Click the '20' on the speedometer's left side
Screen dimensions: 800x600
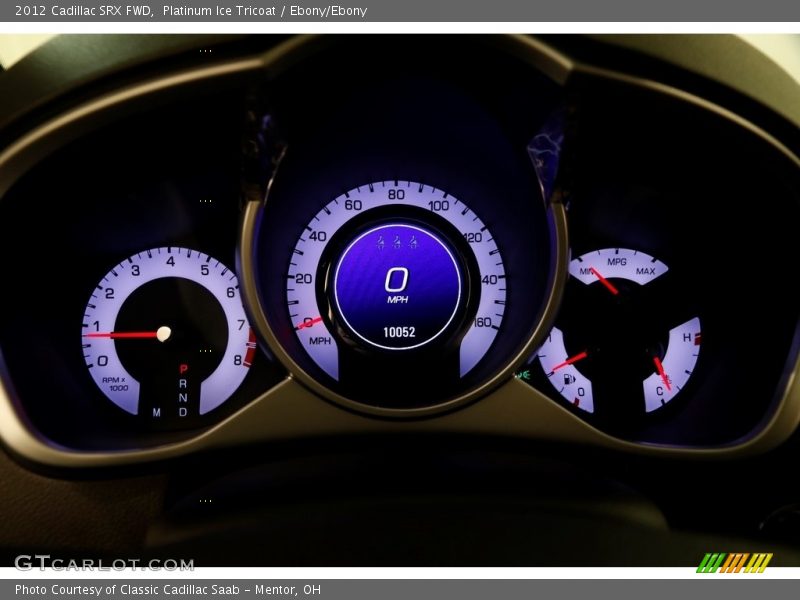point(304,279)
